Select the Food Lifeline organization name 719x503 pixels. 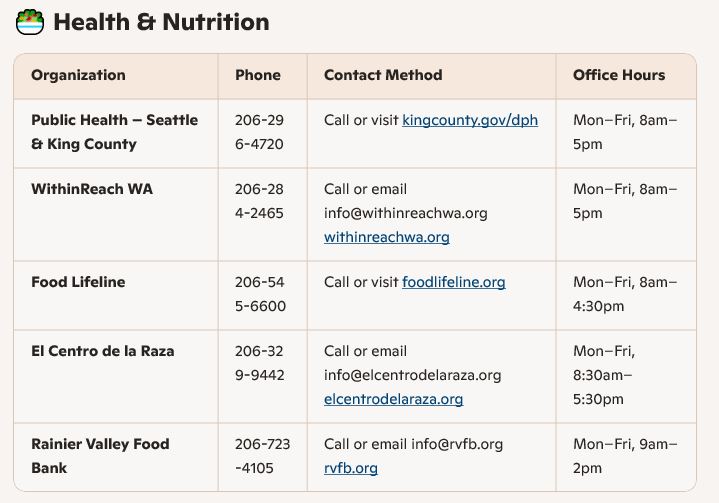click(x=78, y=283)
